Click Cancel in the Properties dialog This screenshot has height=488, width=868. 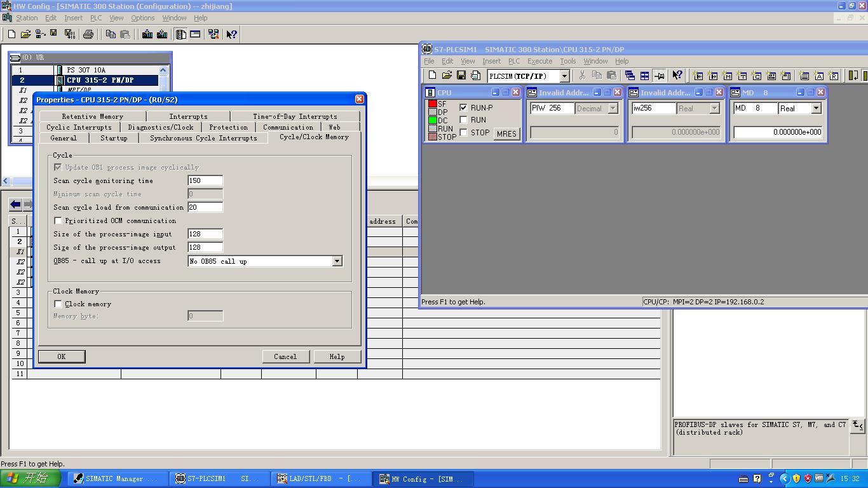pyautogui.click(x=285, y=356)
